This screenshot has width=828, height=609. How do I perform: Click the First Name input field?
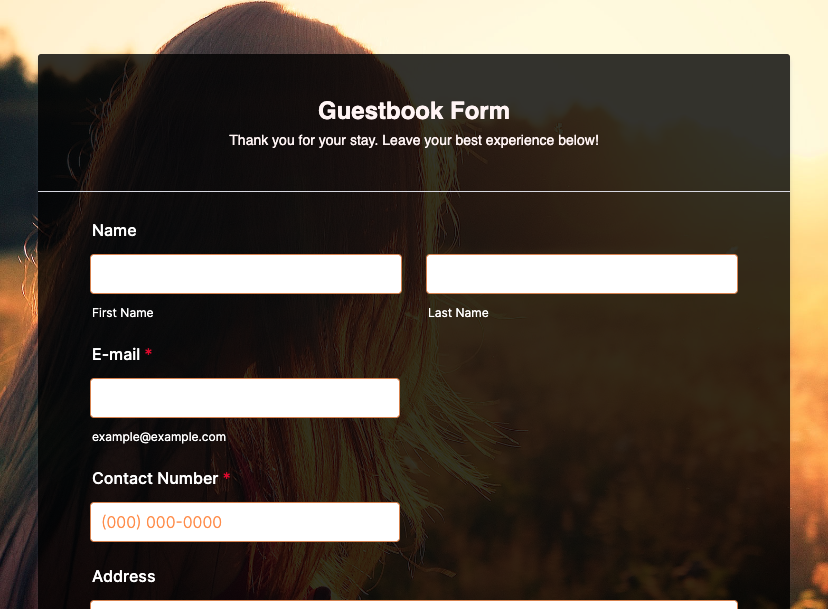pyautogui.click(x=246, y=274)
